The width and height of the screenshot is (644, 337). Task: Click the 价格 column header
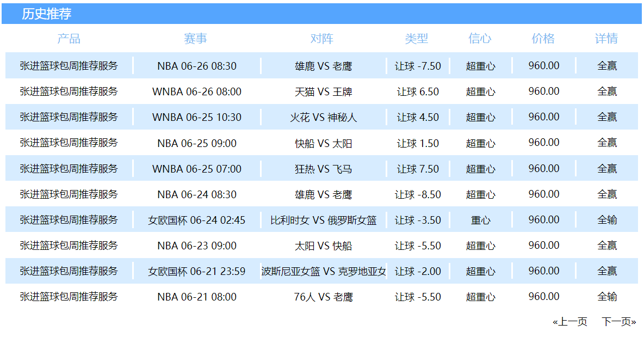click(x=543, y=39)
